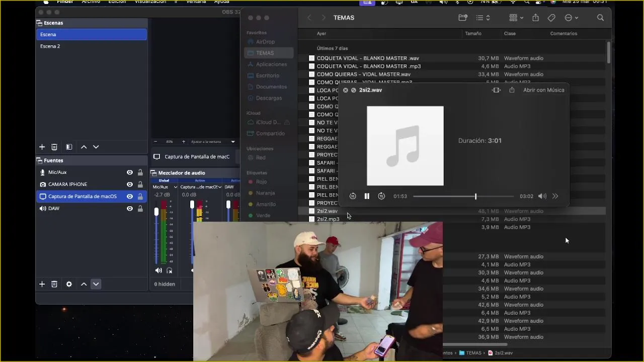The width and height of the screenshot is (644, 362).
Task: Open source properties gear in Fuentes toolbar
Action: point(69,284)
